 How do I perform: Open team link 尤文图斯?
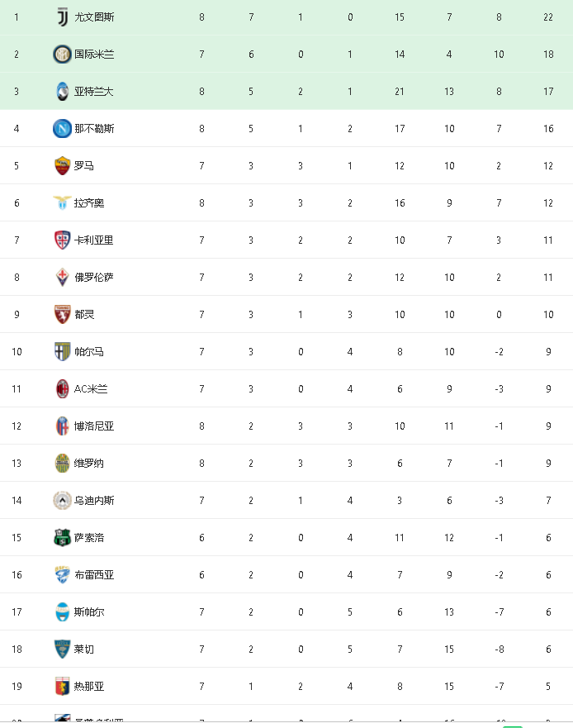point(94,17)
